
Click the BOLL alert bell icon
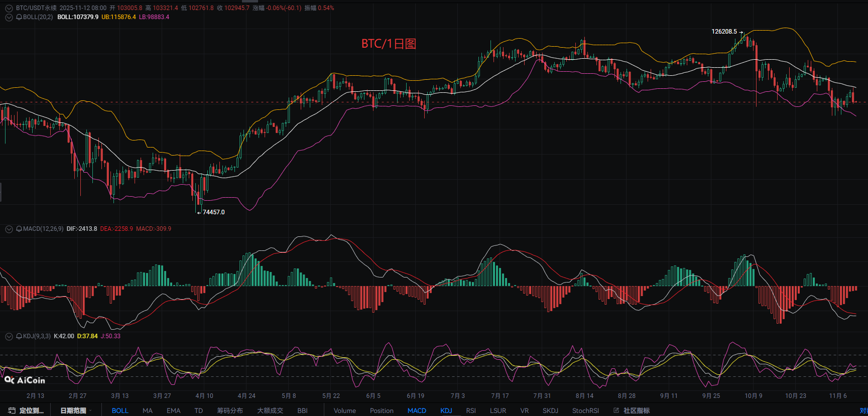click(x=19, y=17)
